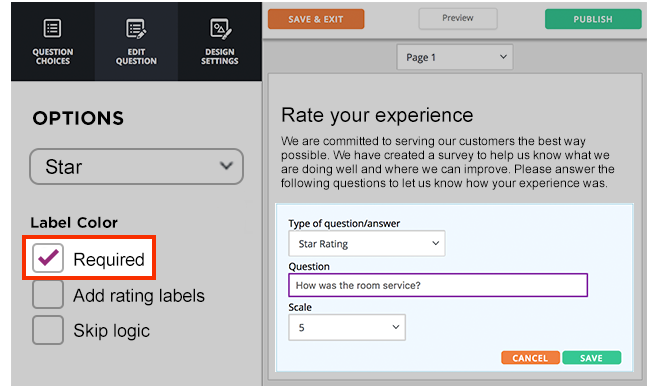The image size is (658, 390).
Task: Save the question with the green Save button
Action: pos(592,358)
